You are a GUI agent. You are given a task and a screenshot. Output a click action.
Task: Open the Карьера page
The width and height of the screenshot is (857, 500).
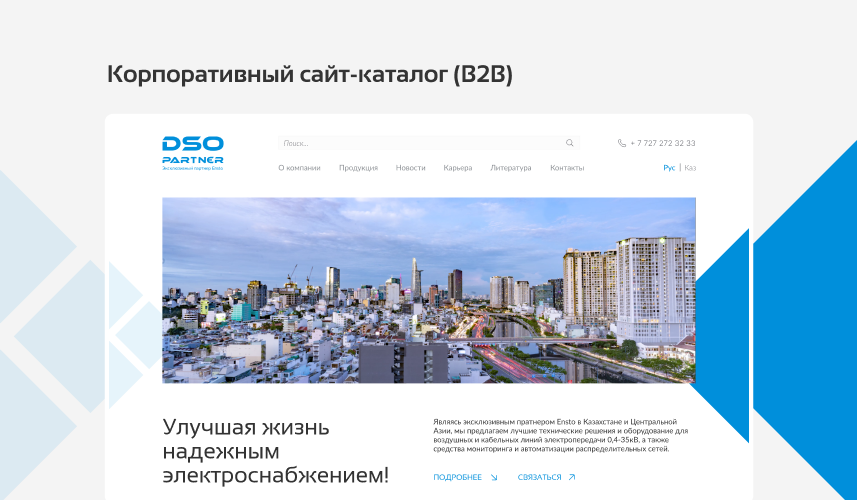point(458,168)
